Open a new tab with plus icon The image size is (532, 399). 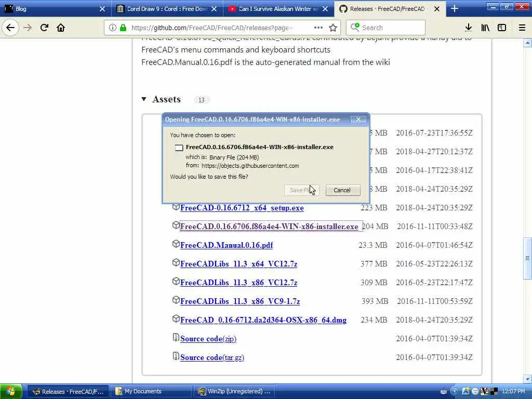point(455,9)
